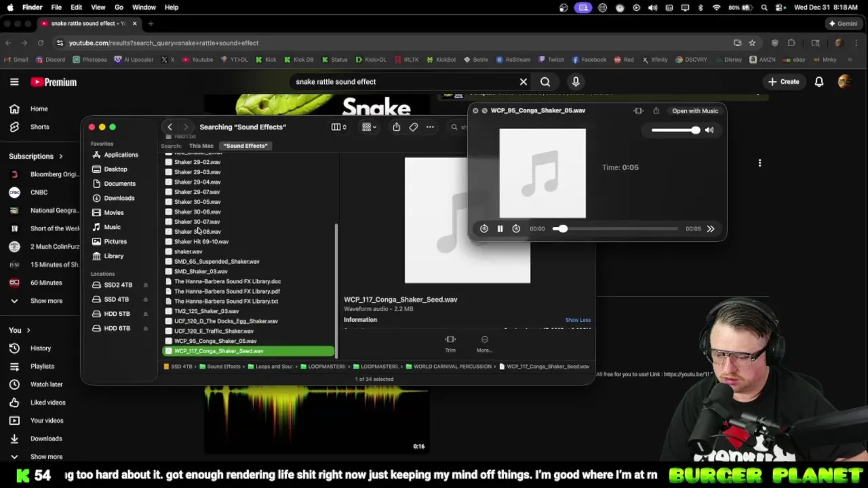Open the macOS Go menu

click(119, 7)
